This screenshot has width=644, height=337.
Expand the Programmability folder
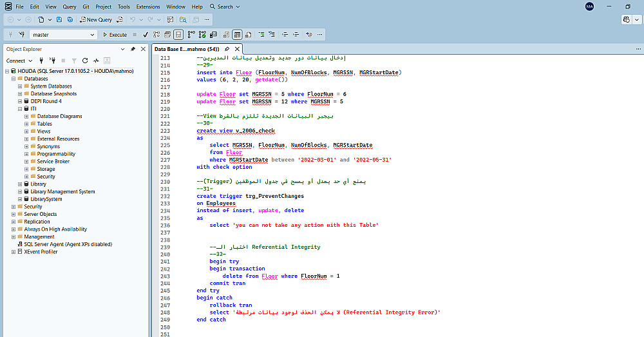click(26, 154)
